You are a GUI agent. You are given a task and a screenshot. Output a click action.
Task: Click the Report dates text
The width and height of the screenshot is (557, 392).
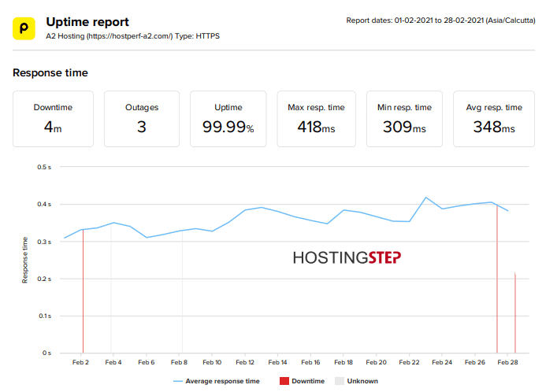[x=441, y=20]
